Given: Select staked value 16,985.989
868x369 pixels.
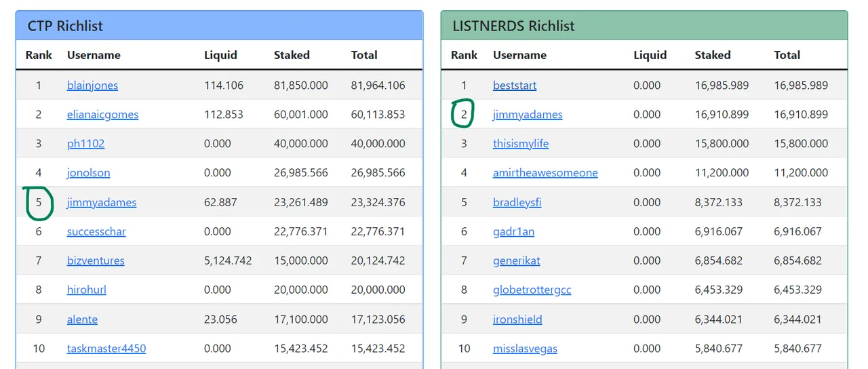Looking at the screenshot, I should coord(722,85).
